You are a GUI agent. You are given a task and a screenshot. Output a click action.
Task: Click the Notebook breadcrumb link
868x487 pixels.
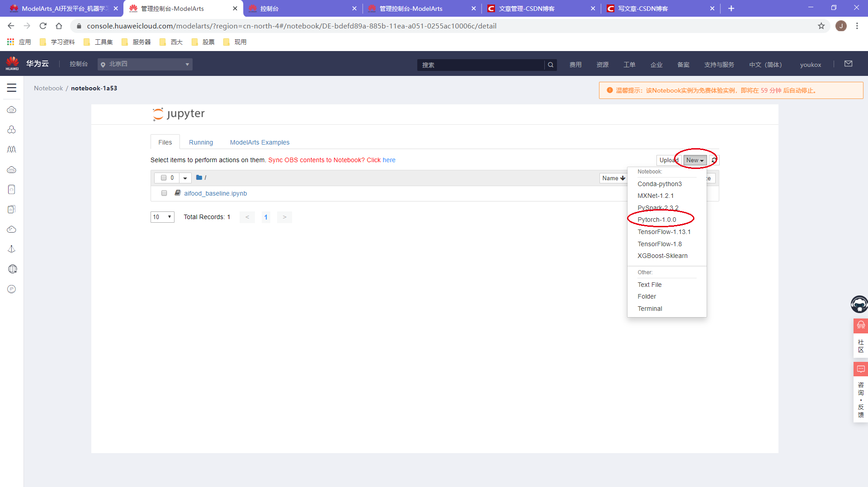48,88
